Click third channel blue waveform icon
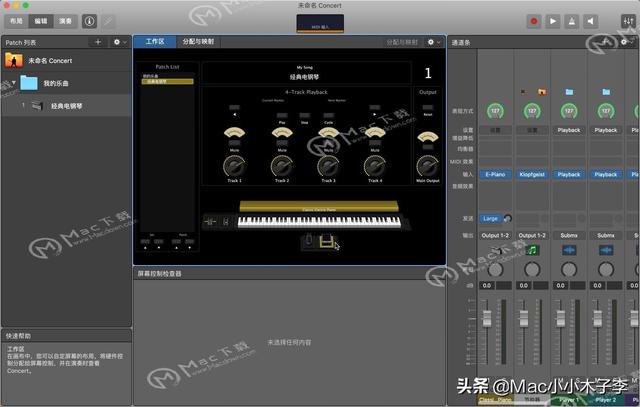The height and width of the screenshot is (407, 640). coord(569,250)
